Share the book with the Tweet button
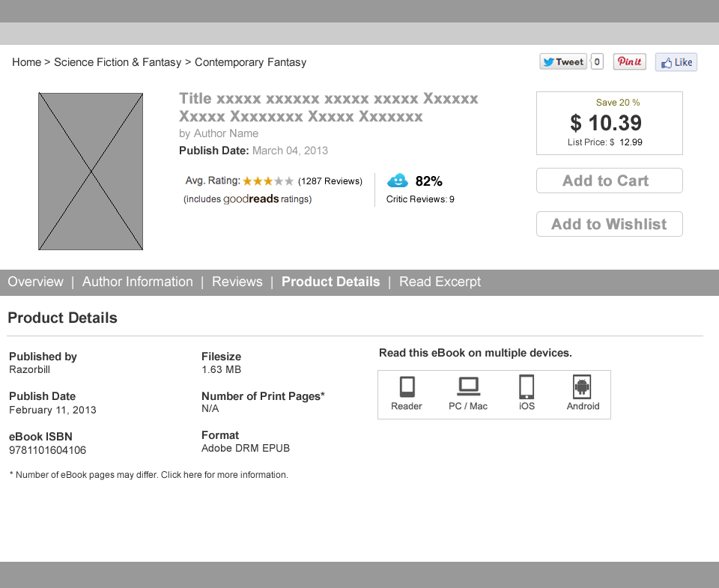 (x=563, y=62)
